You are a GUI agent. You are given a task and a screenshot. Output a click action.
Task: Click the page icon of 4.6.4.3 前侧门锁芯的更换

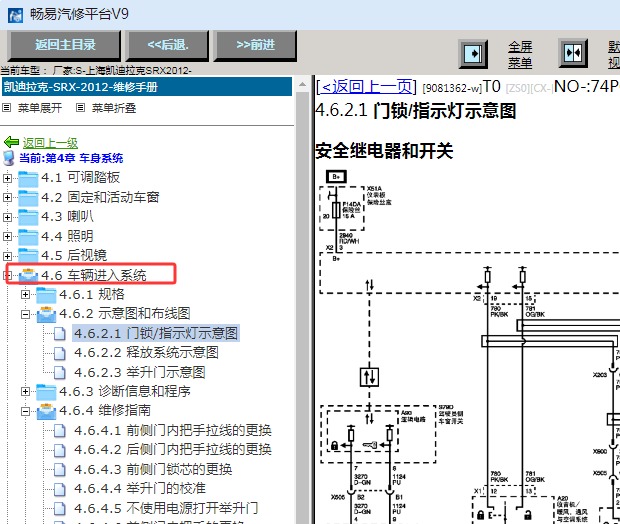[59, 469]
